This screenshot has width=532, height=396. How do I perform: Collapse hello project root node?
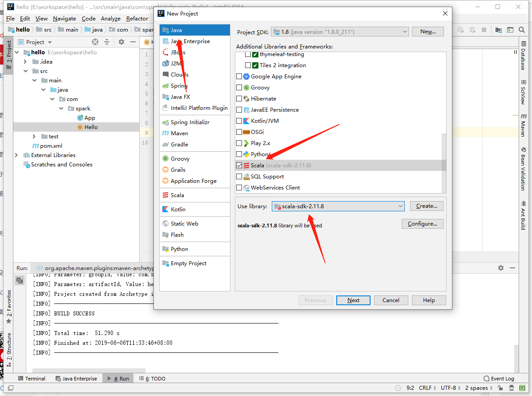pyautogui.click(x=16, y=52)
